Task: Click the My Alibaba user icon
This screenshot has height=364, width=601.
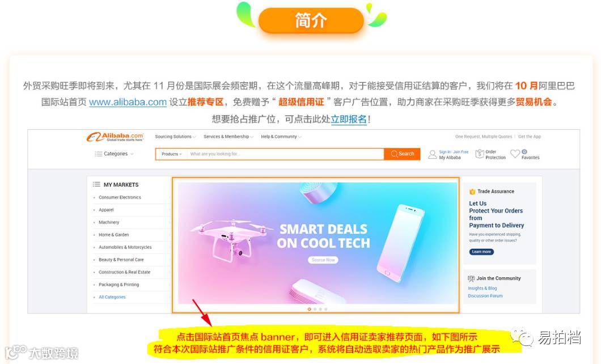Action: tap(433, 154)
